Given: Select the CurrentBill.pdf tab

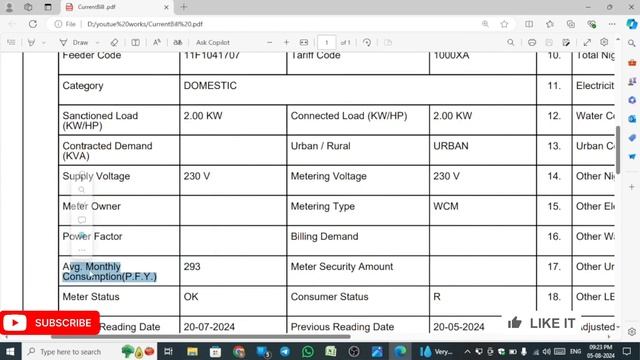Looking at the screenshot, I should click(118, 7).
